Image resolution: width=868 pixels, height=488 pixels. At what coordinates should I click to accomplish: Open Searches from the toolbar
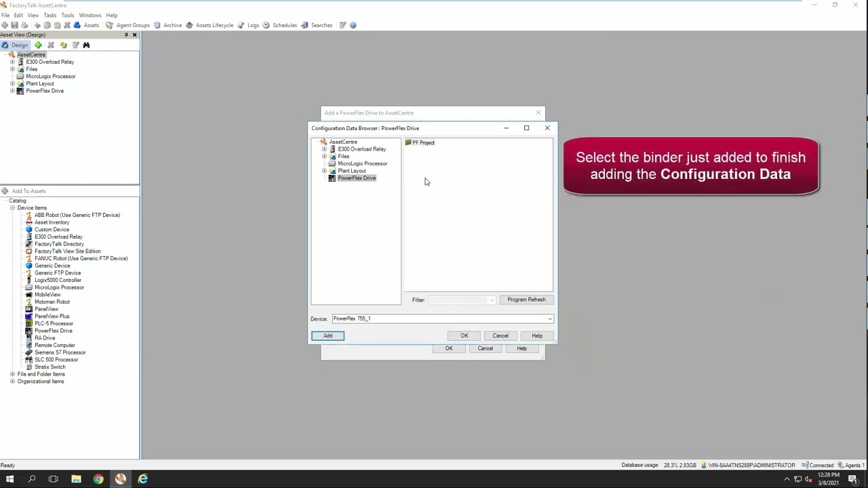pos(317,25)
